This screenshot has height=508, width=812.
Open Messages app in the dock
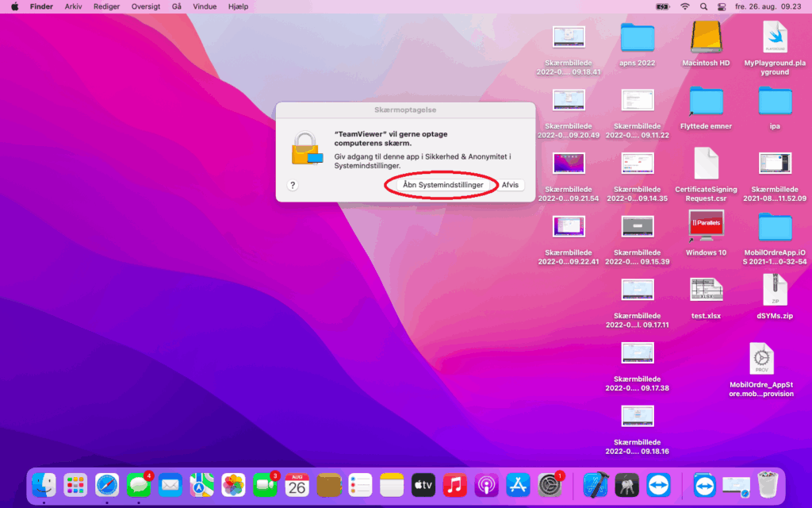tap(139, 484)
